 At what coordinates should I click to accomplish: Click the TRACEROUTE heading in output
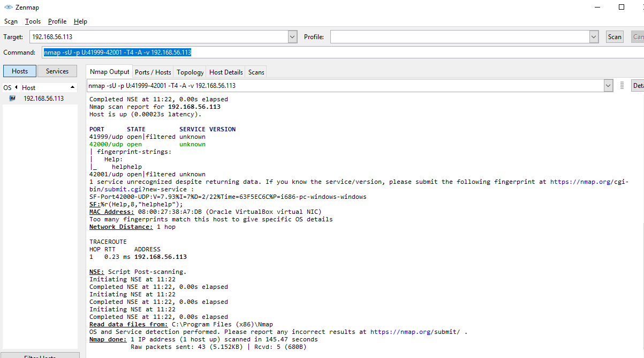(108, 242)
